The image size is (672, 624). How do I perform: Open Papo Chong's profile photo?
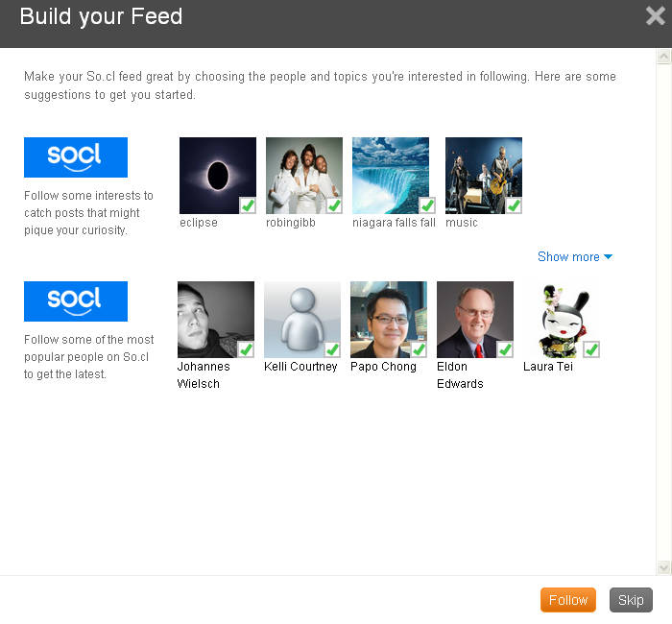click(x=388, y=319)
